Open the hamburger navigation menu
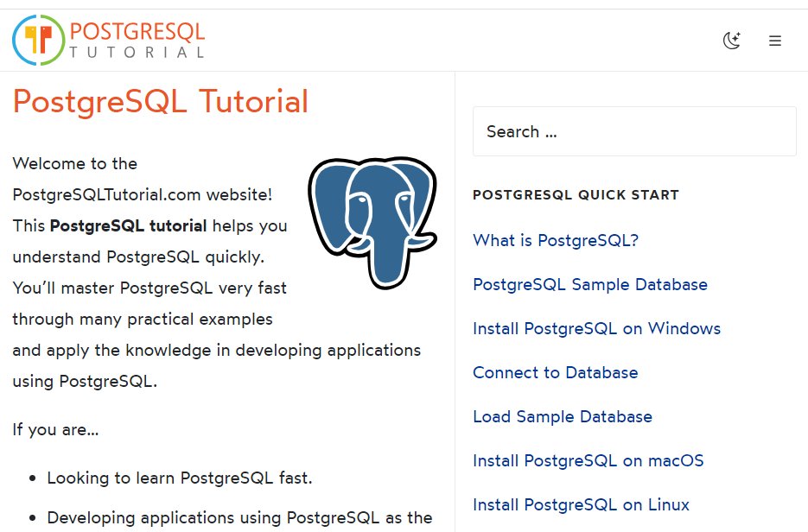This screenshot has height=532, width=808. pyautogui.click(x=775, y=41)
